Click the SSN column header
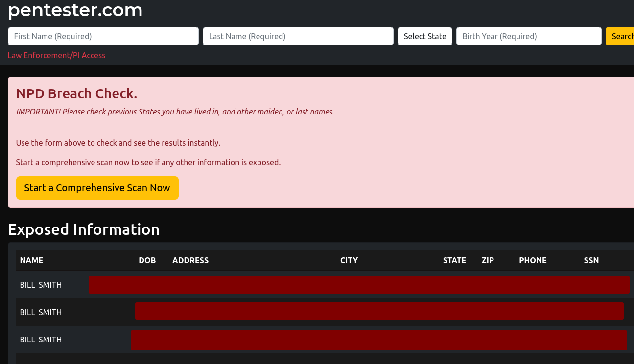Image resolution: width=634 pixels, height=364 pixels. tap(591, 260)
